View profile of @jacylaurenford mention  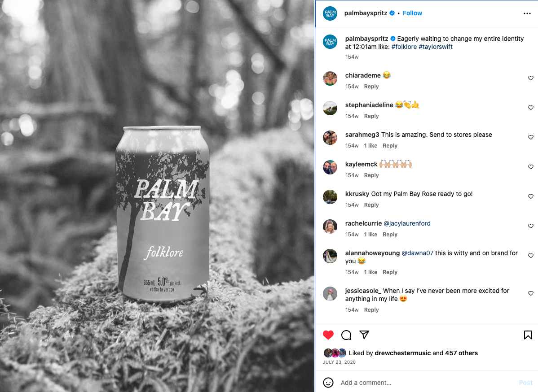tap(406, 223)
